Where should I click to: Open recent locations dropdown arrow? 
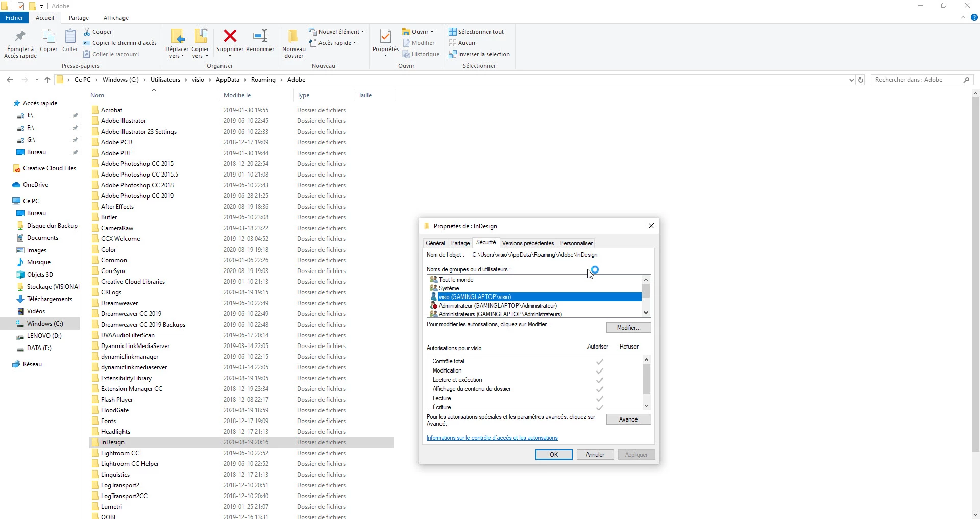37,80
